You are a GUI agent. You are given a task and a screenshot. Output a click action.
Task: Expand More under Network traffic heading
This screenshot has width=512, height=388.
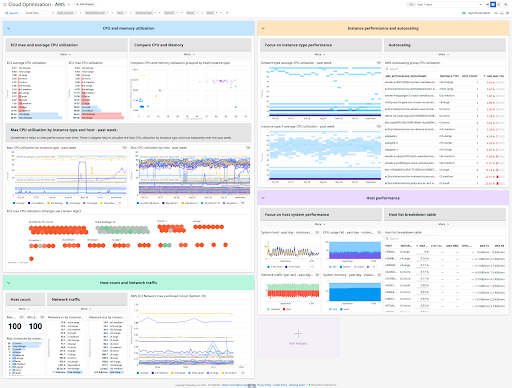coord(86,309)
